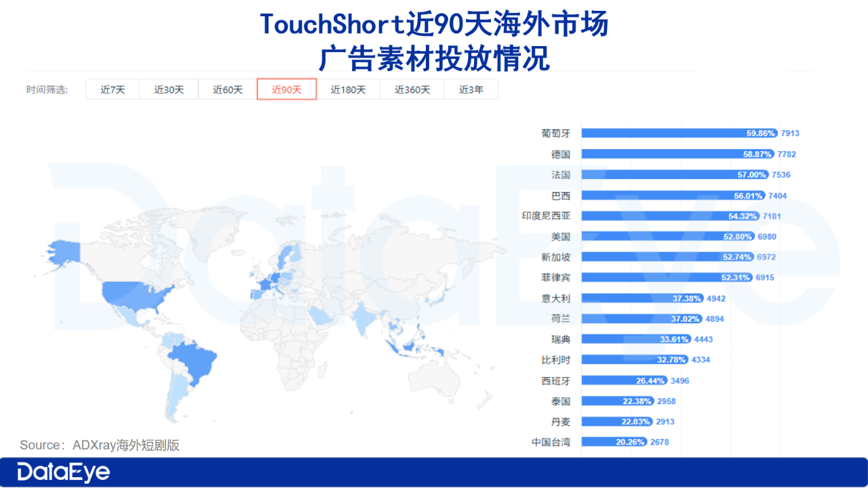Select the 意大利 37.38% bar
This screenshot has width=868, height=488.
coord(643,298)
